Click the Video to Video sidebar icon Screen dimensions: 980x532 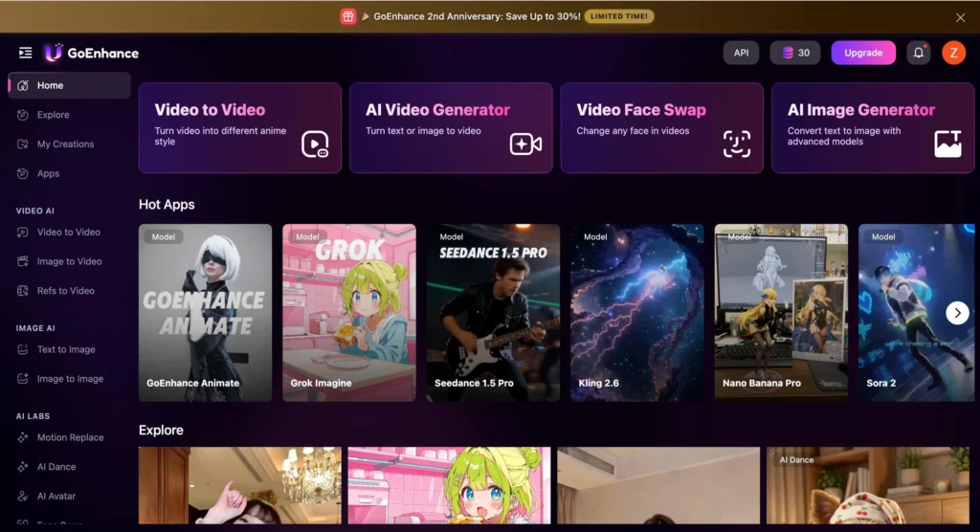[x=23, y=232]
